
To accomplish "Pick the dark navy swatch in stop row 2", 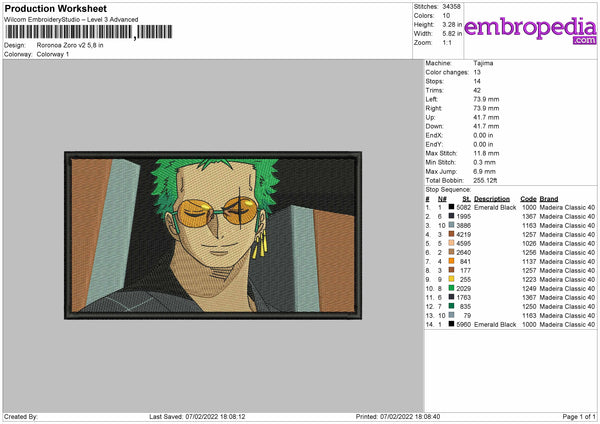I will [452, 217].
